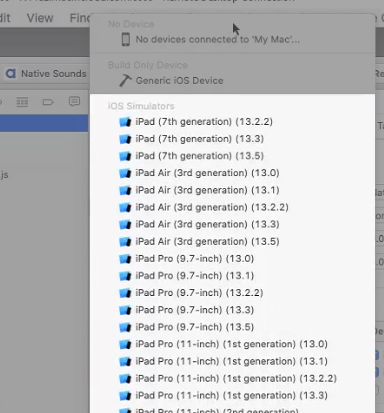The image size is (384, 413).
Task: Choose iPad Pro (11-inch) (1st generation) (13.1)
Action: (x=232, y=361)
